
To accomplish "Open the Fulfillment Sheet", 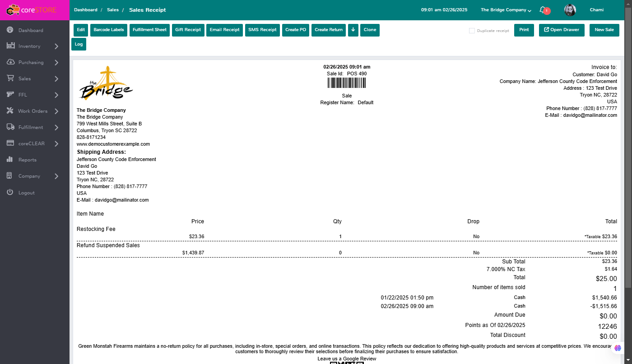I will pos(149,30).
